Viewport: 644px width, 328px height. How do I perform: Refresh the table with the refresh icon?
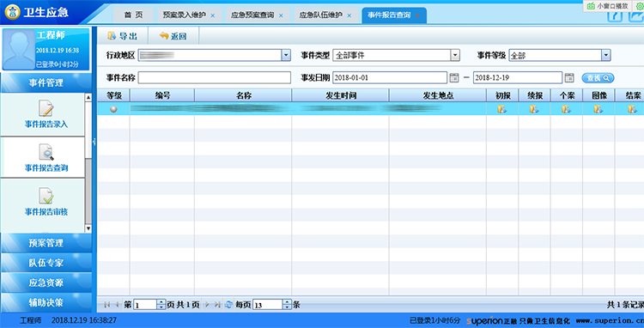click(x=228, y=305)
